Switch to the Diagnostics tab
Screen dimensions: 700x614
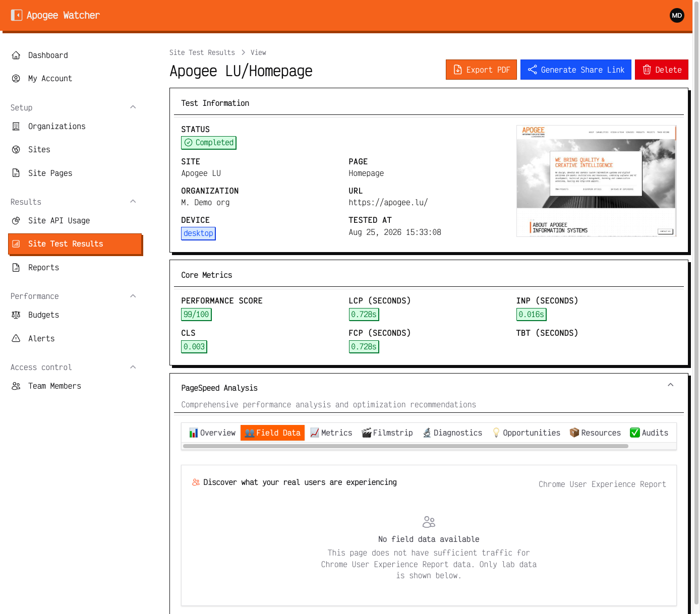pyautogui.click(x=452, y=433)
